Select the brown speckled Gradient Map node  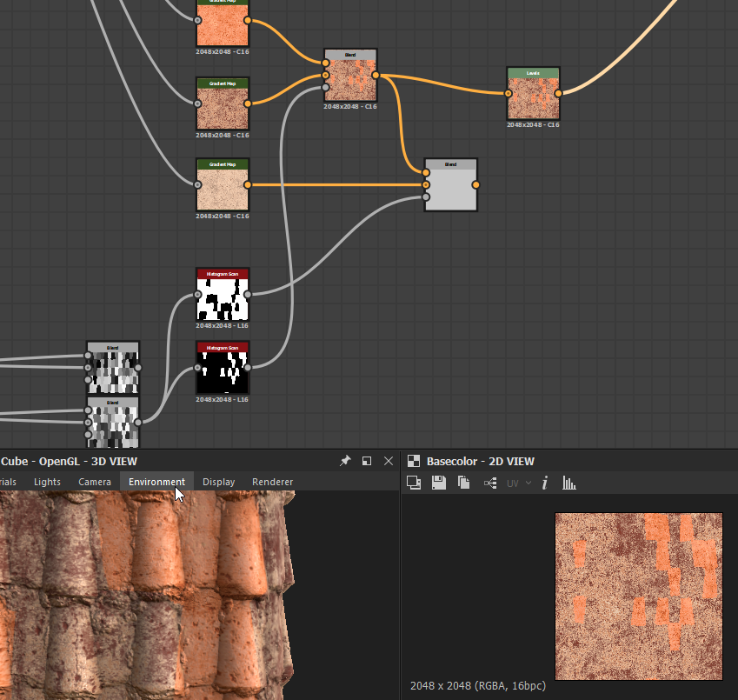pos(223,104)
